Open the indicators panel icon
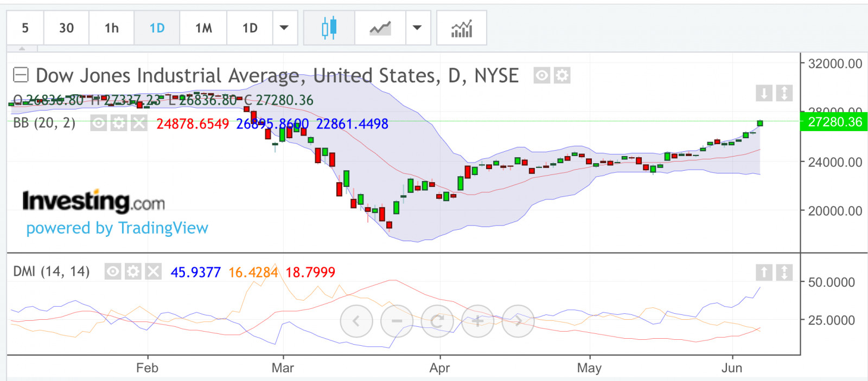Image resolution: width=868 pixels, height=381 pixels. pos(462,28)
